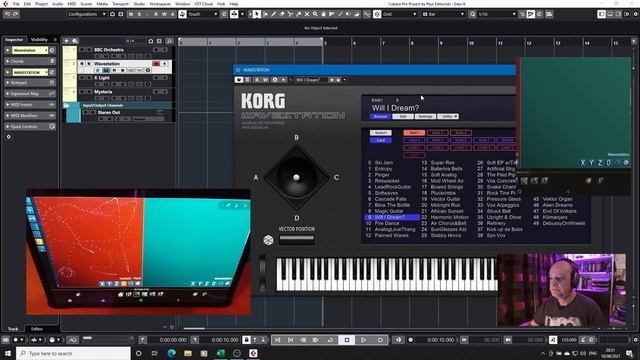This screenshot has width=640, height=360.
Task: Click the Redo arrow in the toolbar
Action: pyautogui.click(x=16, y=14)
